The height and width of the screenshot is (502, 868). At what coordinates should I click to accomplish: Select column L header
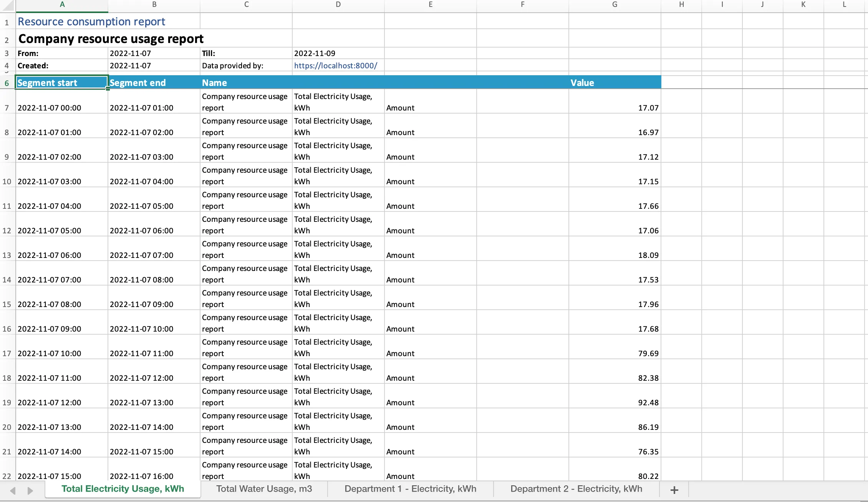[844, 5]
